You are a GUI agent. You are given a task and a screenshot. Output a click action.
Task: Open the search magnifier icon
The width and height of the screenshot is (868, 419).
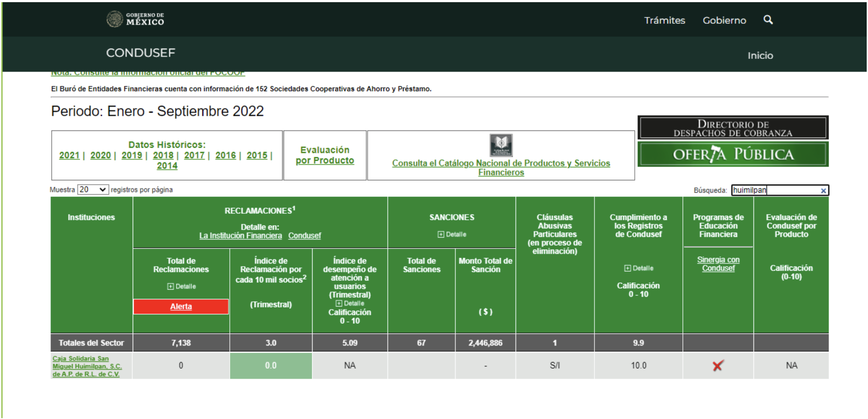coord(768,20)
